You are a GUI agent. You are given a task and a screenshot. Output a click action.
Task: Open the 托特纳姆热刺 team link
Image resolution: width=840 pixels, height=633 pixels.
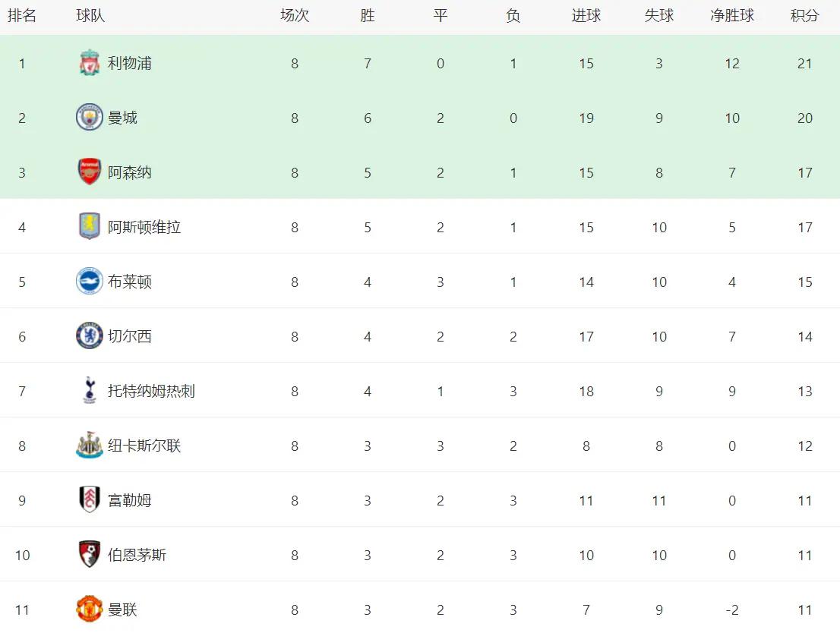(x=151, y=391)
